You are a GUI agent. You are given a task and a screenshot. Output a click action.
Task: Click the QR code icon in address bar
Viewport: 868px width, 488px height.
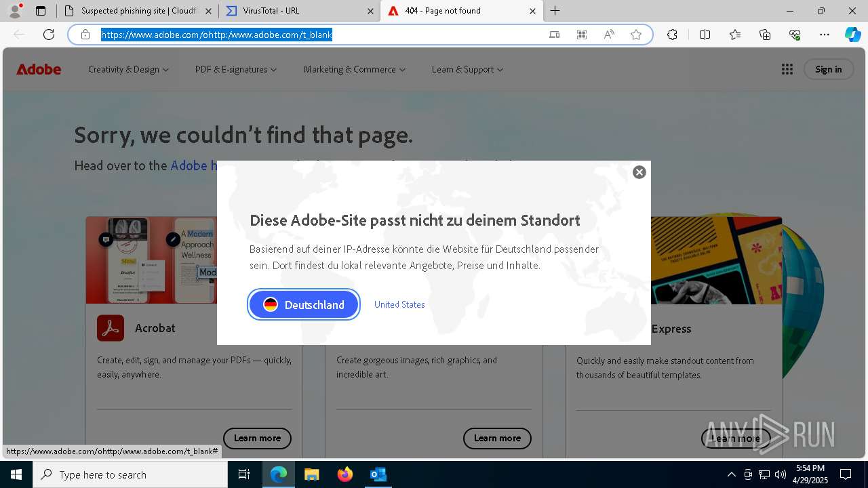(x=582, y=35)
